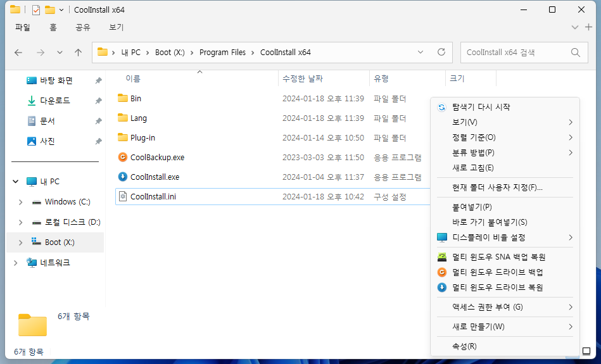Open 사진 in quick access
The image size is (601, 364).
click(47, 141)
